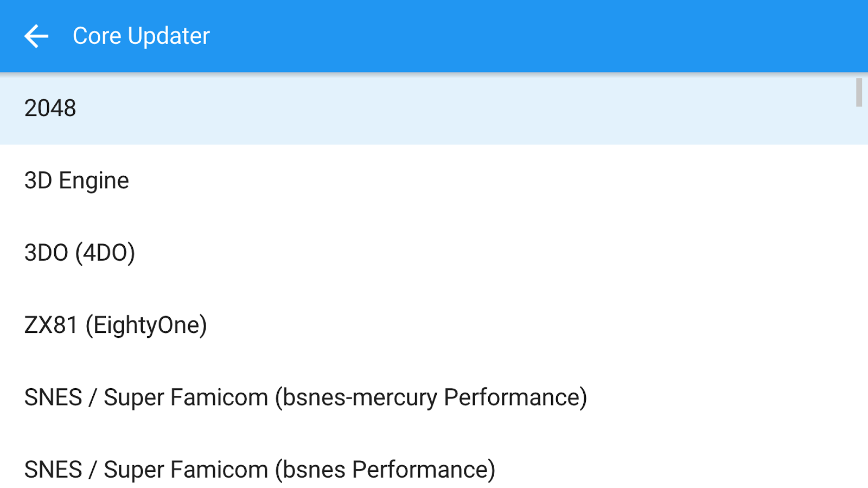The height and width of the screenshot is (488, 868).
Task: Return to previous screen from Core Updater
Action: coord(36,36)
